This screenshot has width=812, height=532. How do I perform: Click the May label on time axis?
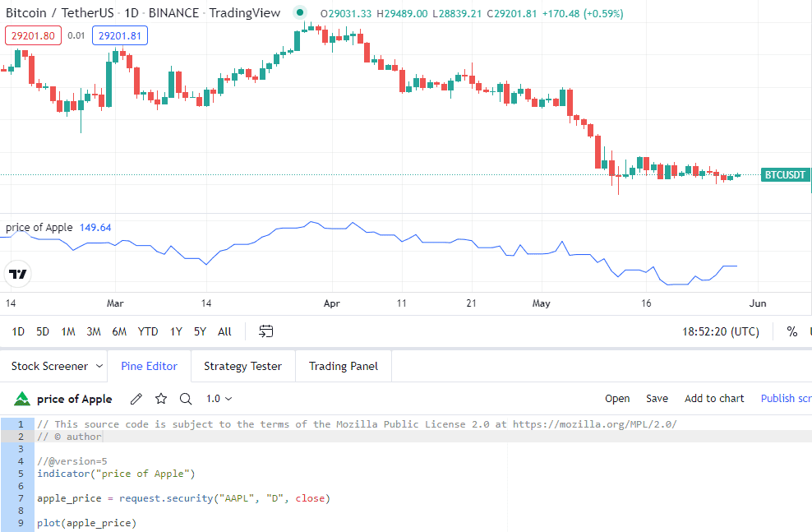541,303
